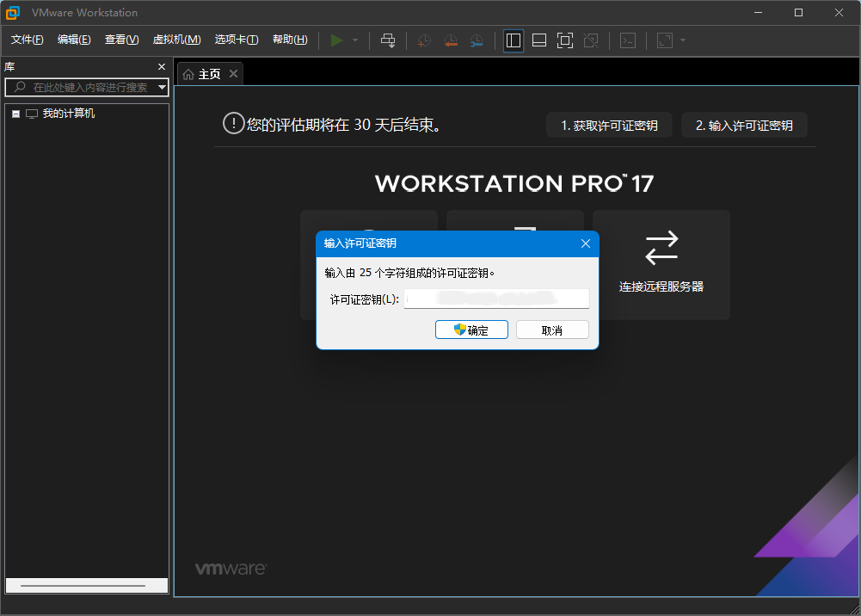Switch to Unity mode via toolbar

590,40
